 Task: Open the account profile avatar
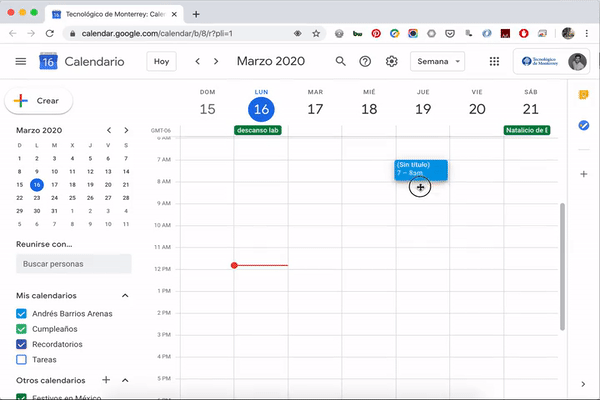[577, 61]
